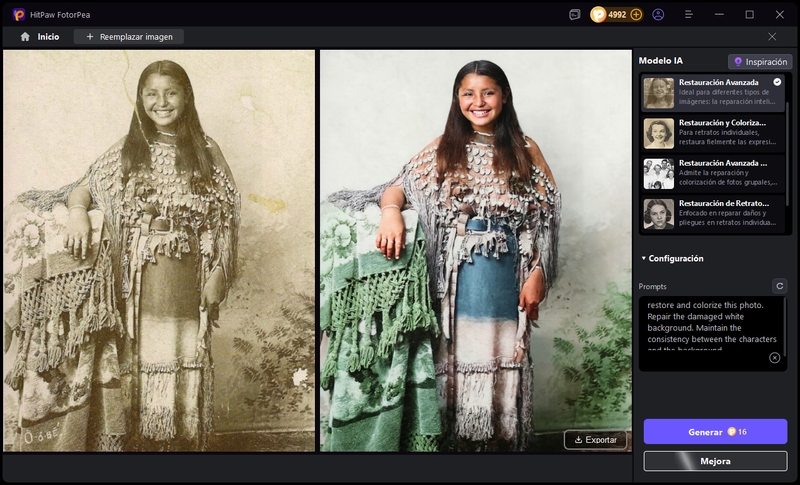Select Restauración de Retrato... model

tap(712, 213)
